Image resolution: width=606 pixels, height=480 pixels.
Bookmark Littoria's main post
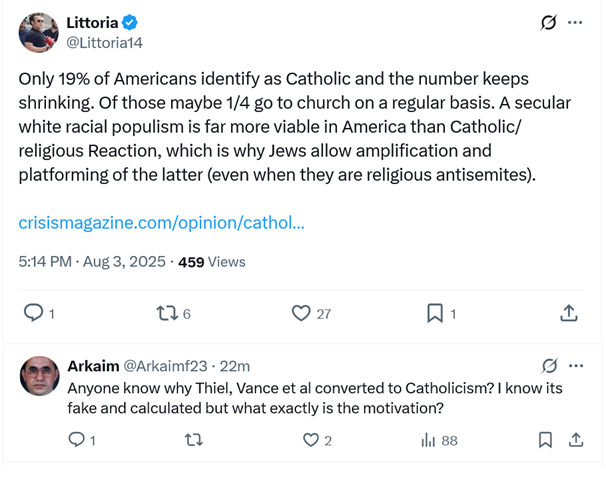[x=435, y=314]
